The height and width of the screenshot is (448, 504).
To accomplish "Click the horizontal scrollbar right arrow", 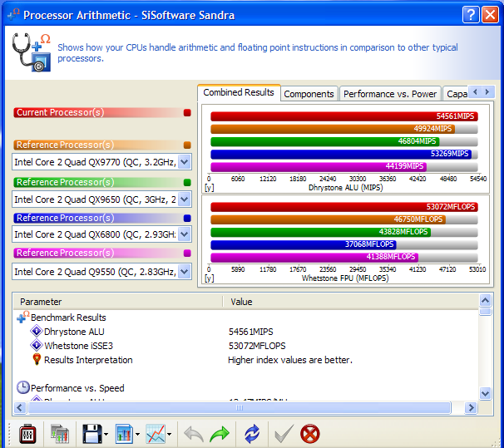I will coord(471,407).
